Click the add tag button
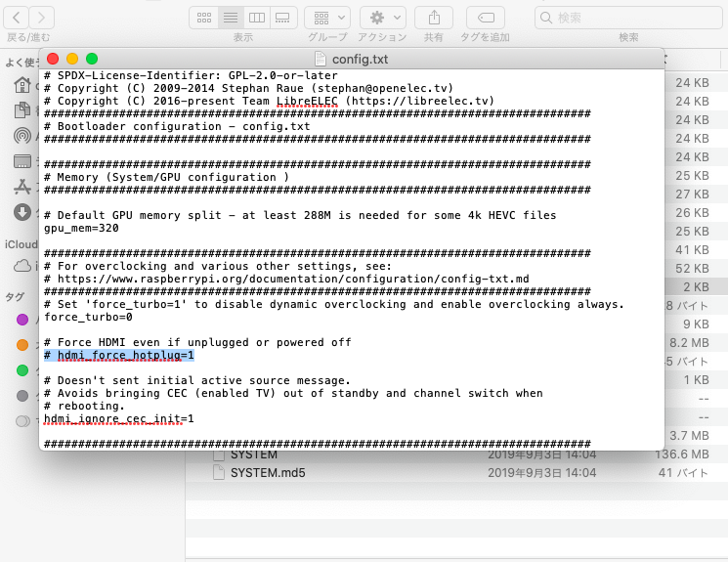728x562 pixels. click(x=486, y=18)
